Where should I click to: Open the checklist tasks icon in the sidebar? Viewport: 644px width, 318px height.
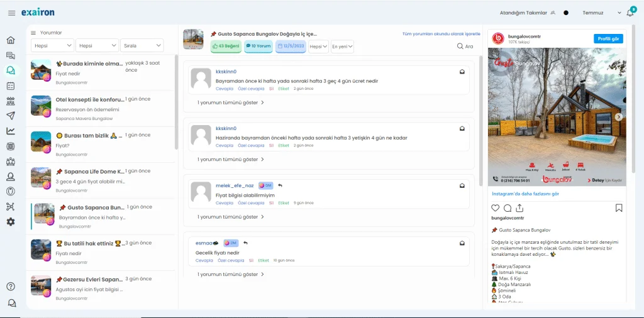click(11, 85)
